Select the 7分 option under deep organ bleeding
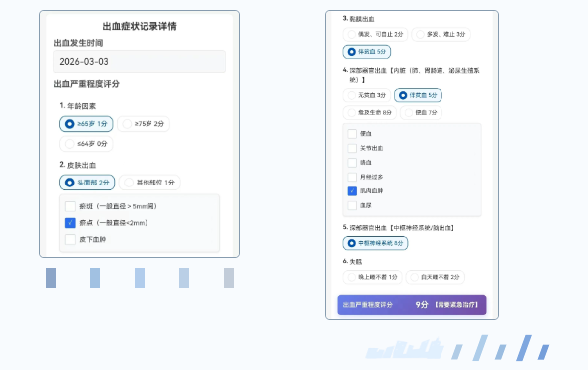 pyautogui.click(x=421, y=113)
